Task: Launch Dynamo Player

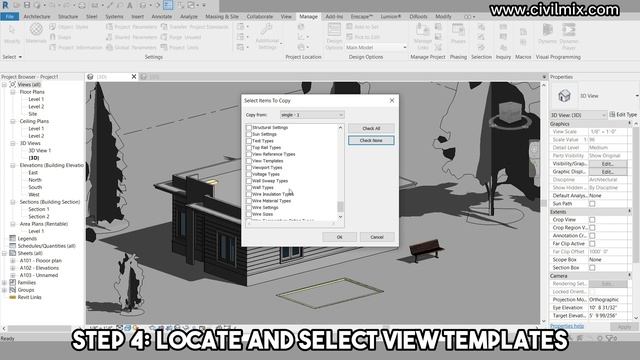Action: click(569, 36)
